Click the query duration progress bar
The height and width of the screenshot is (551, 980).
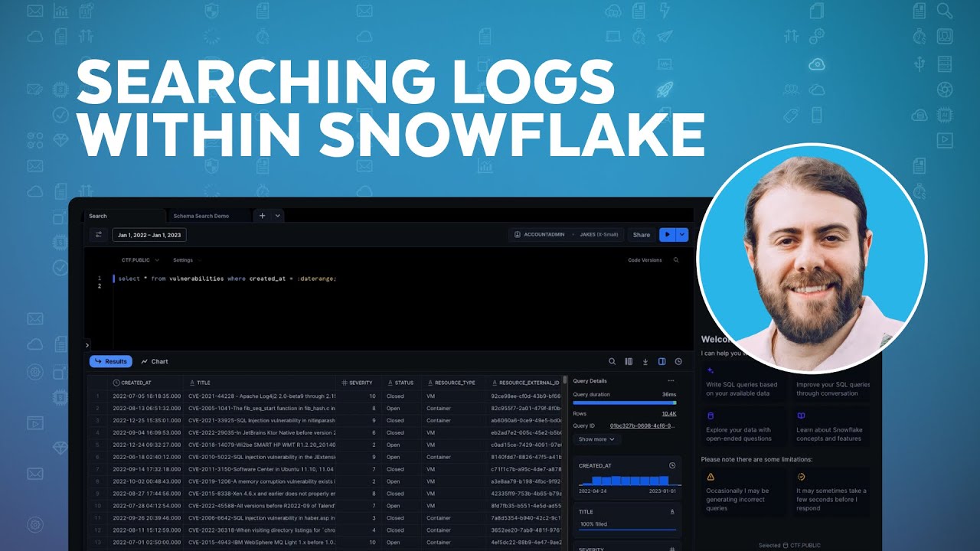(625, 403)
